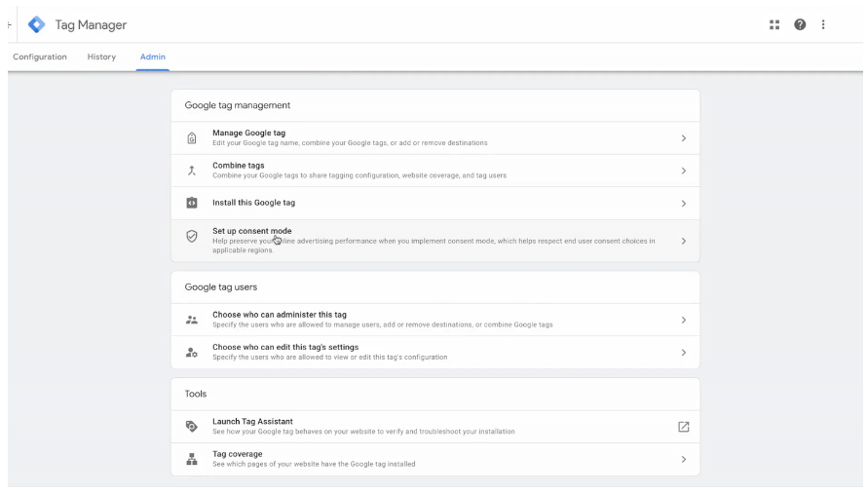Expand Set up consent mode chevron
The height and width of the screenshot is (494, 868).
click(x=683, y=241)
